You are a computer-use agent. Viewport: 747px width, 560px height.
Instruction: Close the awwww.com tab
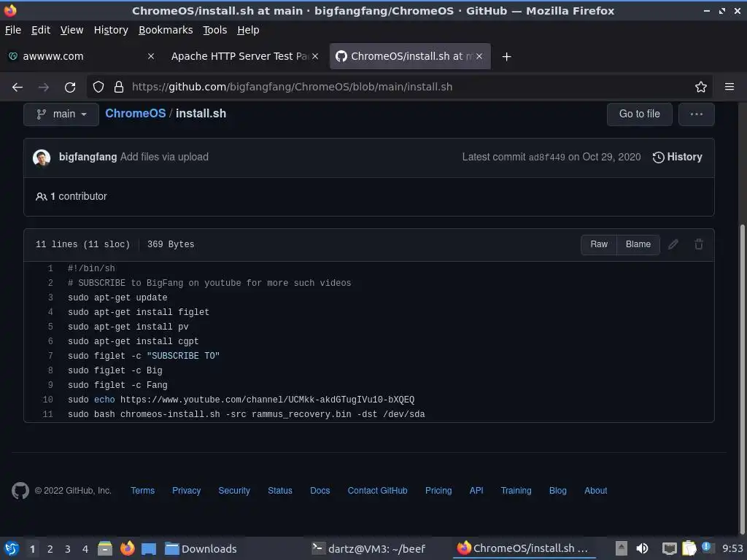pyautogui.click(x=150, y=56)
